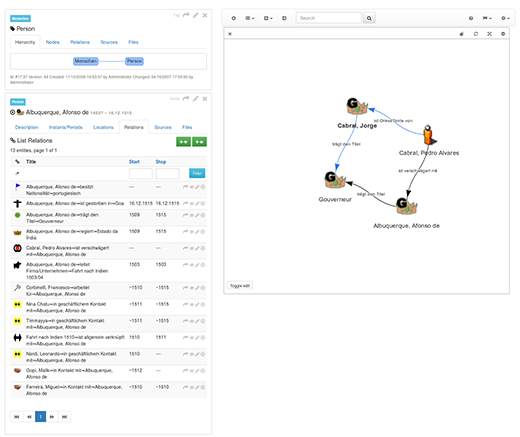Click the magnifier search button
The image size is (520, 437).
pos(369,18)
